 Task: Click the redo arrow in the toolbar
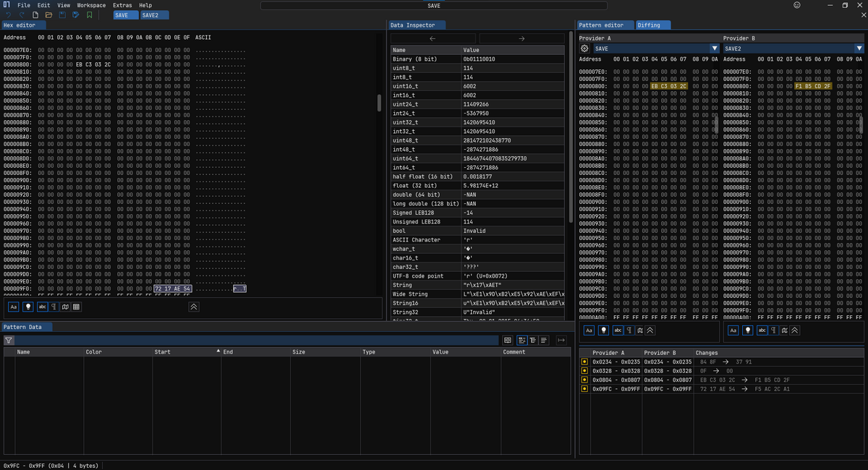[x=22, y=14]
